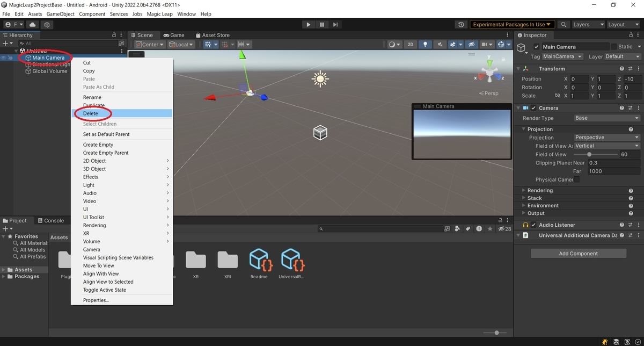Image resolution: width=644 pixels, height=346 pixels.
Task: Open version control settings icon
Action: pyautogui.click(x=48, y=25)
